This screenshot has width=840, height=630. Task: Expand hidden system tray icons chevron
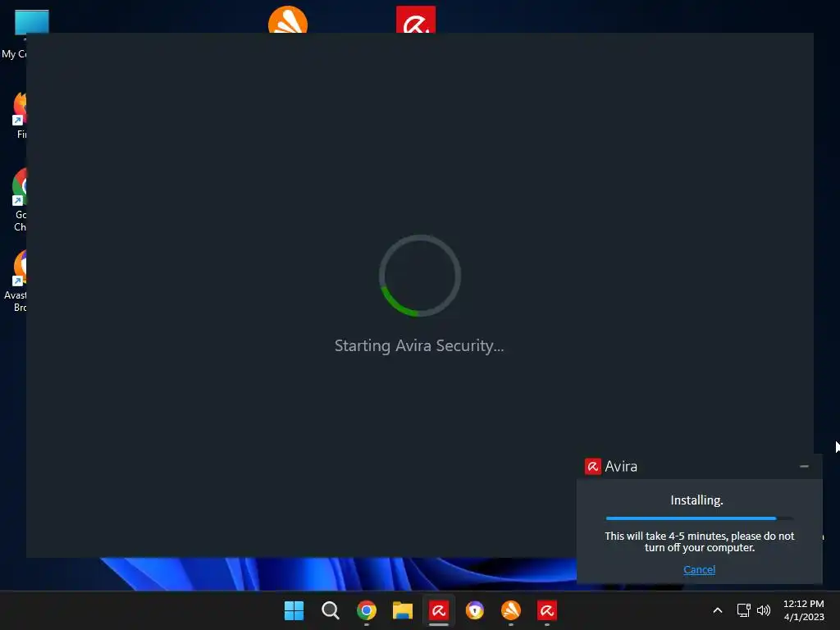tap(718, 610)
